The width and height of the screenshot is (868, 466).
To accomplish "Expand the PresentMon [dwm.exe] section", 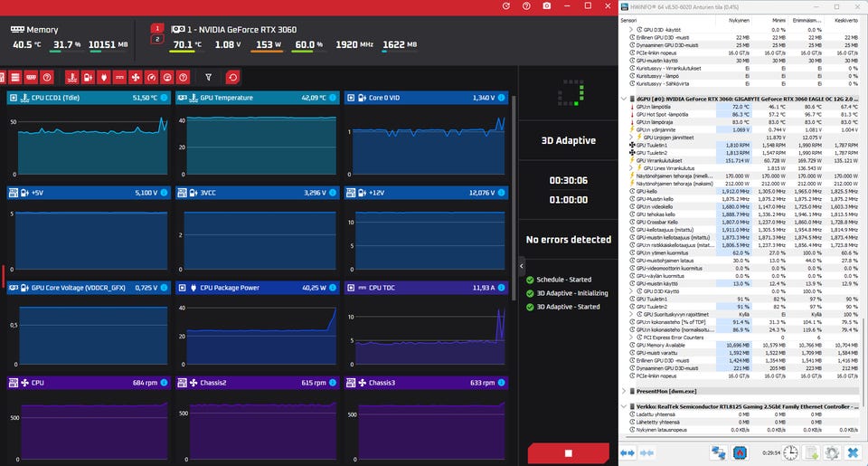I will [624, 391].
